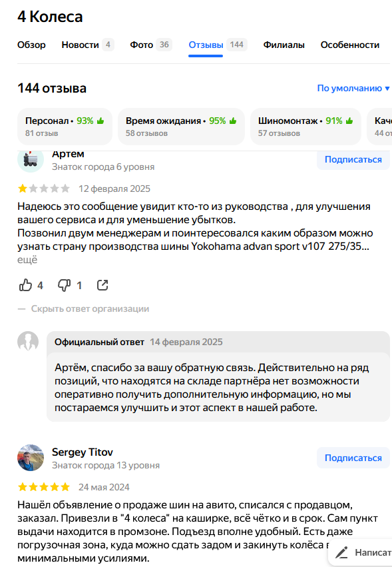The height and width of the screenshot is (567, 392).
Task: Open Артем's profile avatar
Action: tap(31, 160)
